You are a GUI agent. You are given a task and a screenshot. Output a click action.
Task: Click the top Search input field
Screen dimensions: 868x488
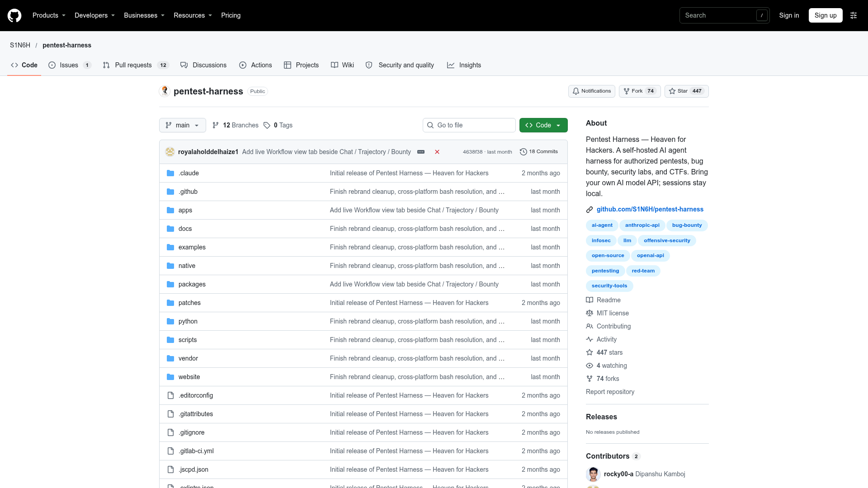724,15
